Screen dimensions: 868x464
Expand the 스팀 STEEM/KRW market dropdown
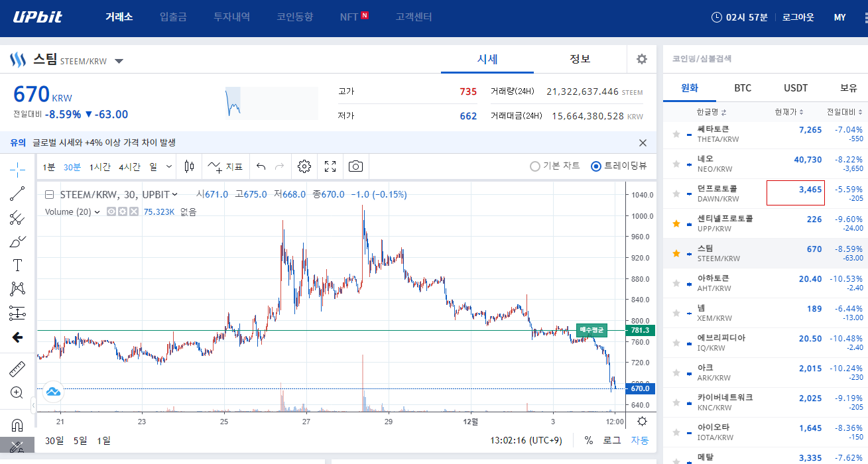119,62
